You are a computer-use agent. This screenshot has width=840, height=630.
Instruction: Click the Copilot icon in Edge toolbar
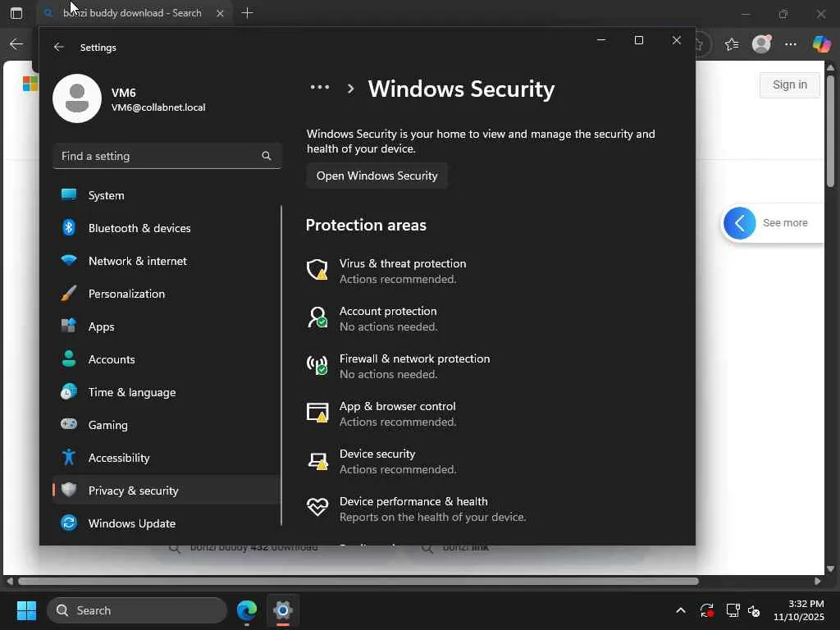[820, 44]
